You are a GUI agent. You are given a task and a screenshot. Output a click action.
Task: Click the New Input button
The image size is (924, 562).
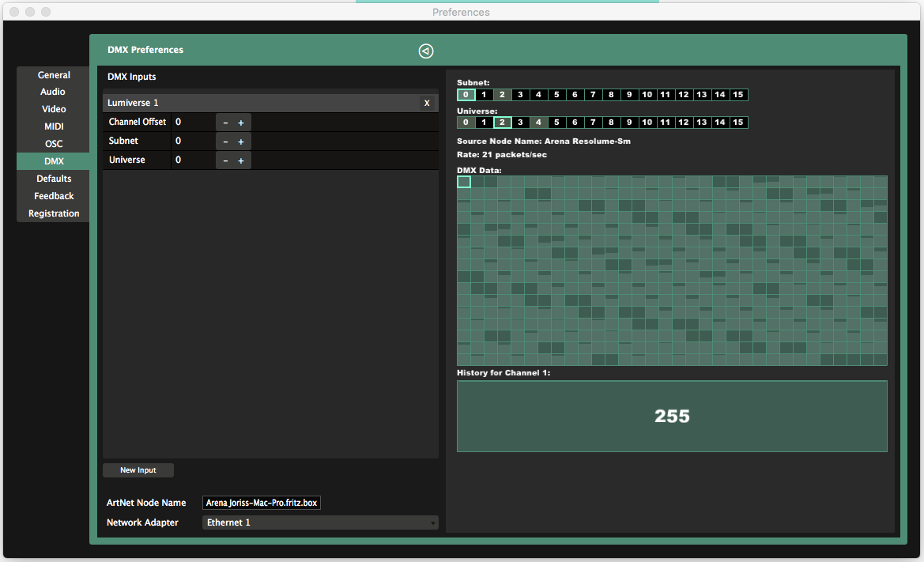[138, 470]
